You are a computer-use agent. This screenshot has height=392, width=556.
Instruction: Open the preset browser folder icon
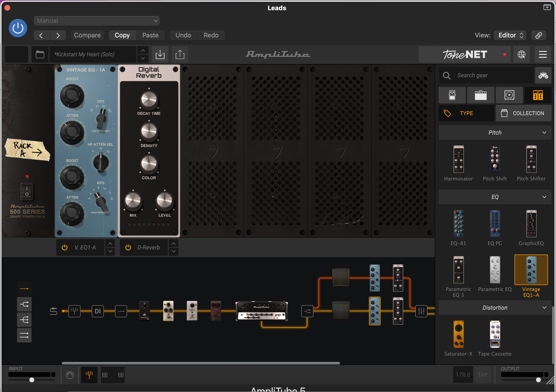pyautogui.click(x=40, y=54)
